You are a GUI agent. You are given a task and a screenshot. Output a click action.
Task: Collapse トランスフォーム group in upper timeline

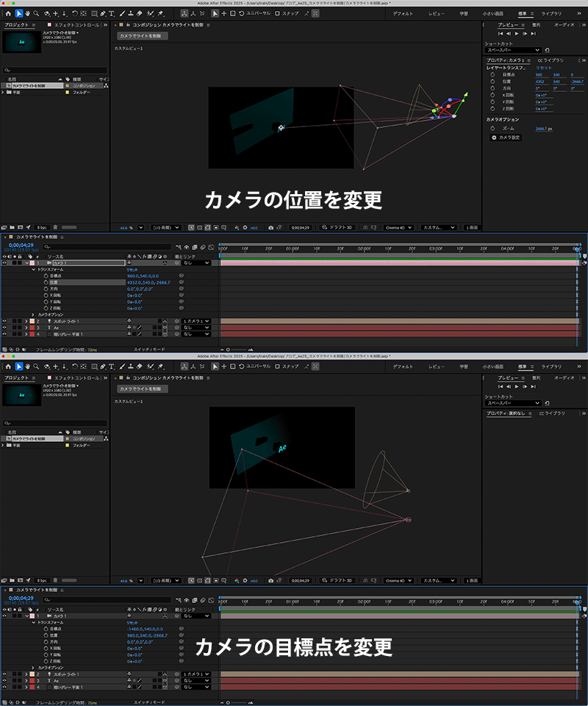coord(33,270)
